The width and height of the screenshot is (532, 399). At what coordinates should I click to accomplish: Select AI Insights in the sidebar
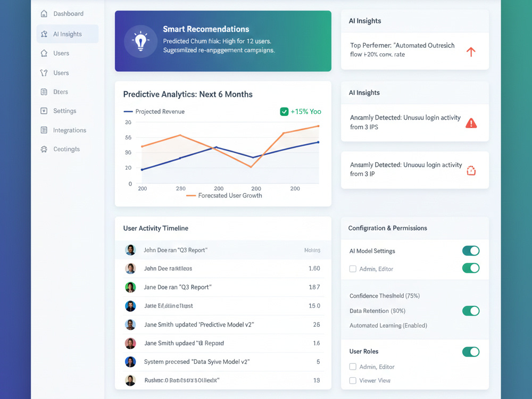point(68,34)
